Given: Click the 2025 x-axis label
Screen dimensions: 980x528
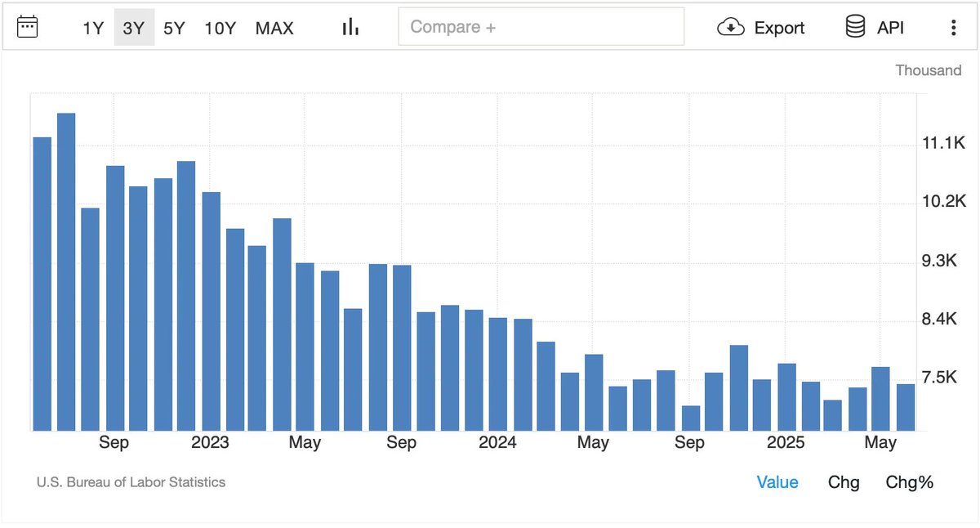Looking at the screenshot, I should coord(786,442).
